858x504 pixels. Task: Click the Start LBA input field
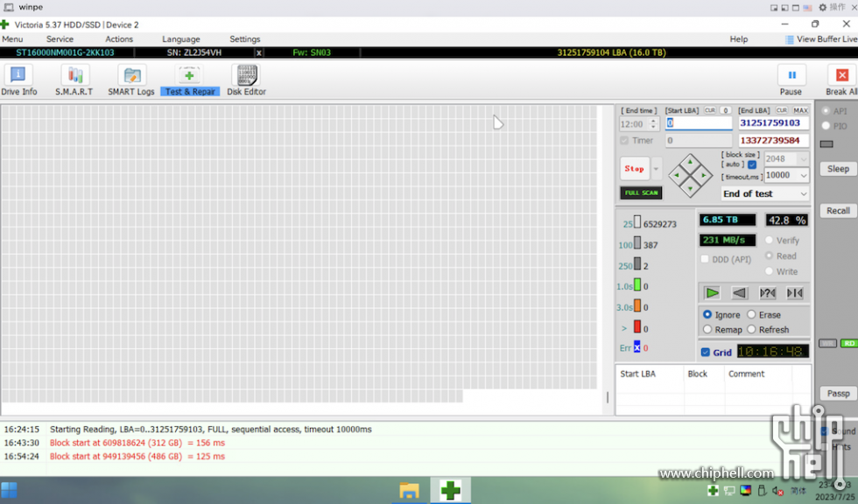coord(699,123)
